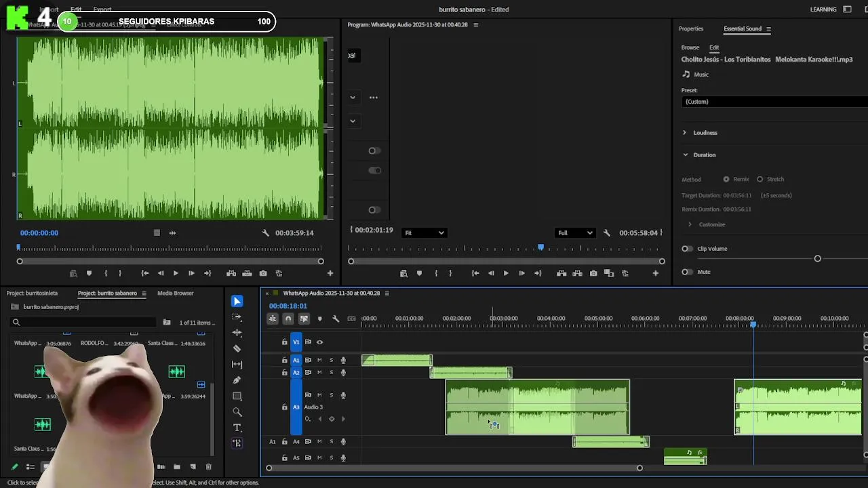Viewport: 868px width, 488px height.
Task: Open Source monitor button editor plus
Action: pyautogui.click(x=330, y=273)
